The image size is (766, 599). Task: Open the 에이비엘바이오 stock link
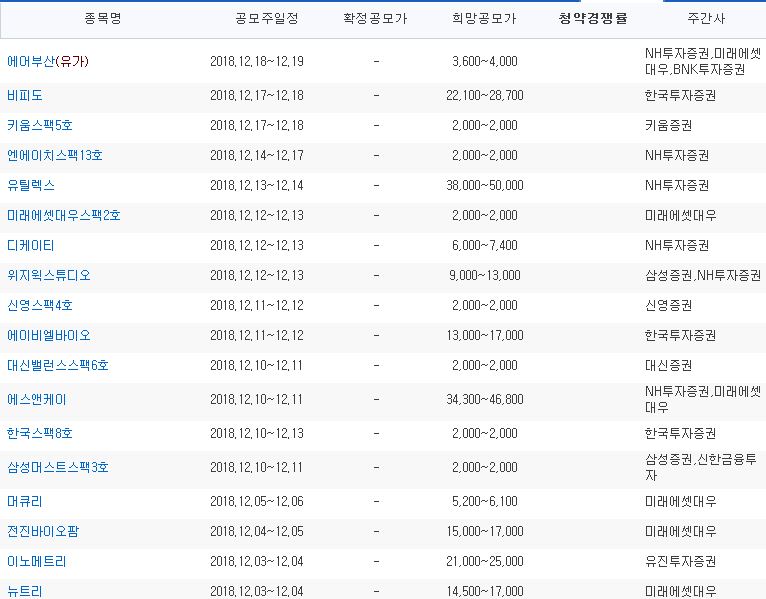[49, 336]
